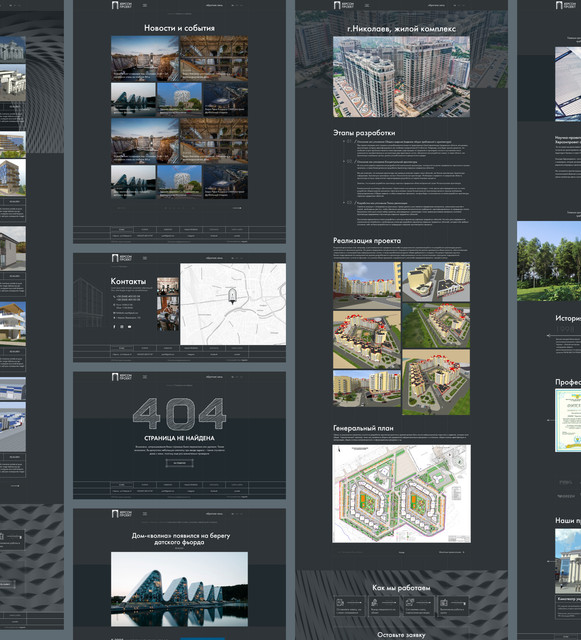
Task: Click 'г.Николаев, жилой комплекс' title
Action: 401,29
